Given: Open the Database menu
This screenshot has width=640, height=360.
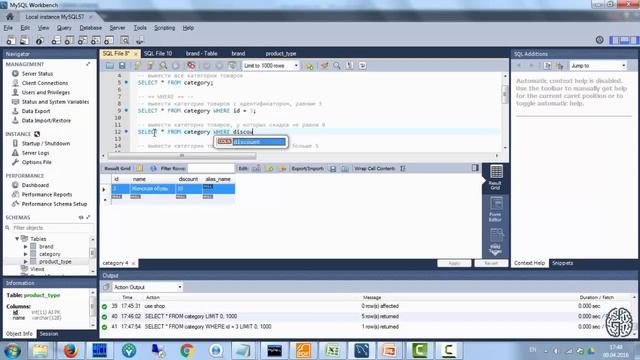Looking at the screenshot, I should [x=91, y=28].
